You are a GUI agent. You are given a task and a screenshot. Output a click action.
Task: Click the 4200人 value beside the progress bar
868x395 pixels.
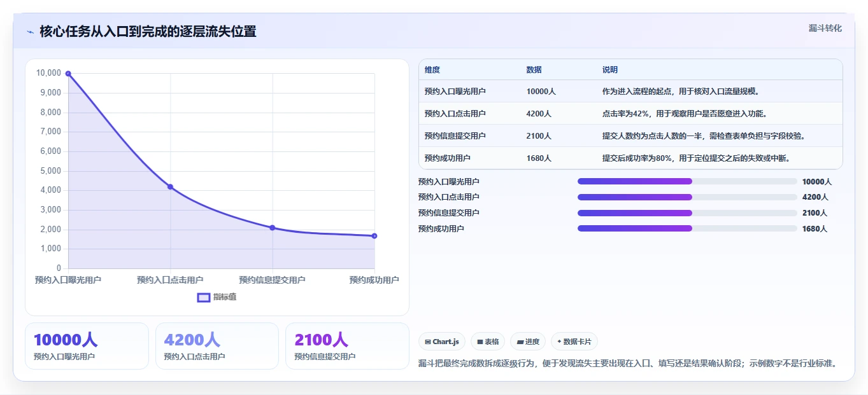(815, 197)
